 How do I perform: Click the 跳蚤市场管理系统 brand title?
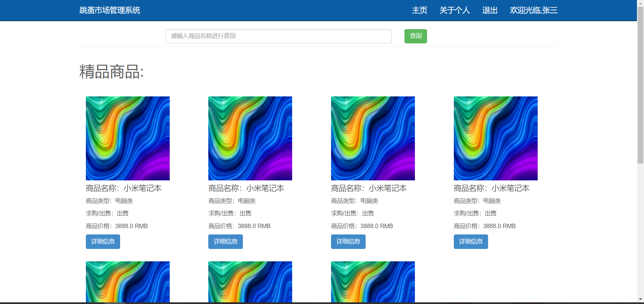tap(110, 10)
